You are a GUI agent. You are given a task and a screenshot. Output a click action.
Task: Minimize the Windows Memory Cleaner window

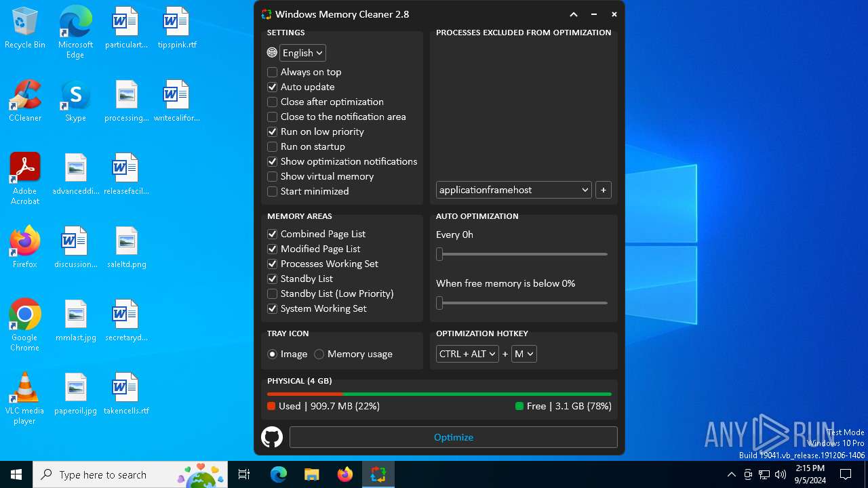[594, 14]
